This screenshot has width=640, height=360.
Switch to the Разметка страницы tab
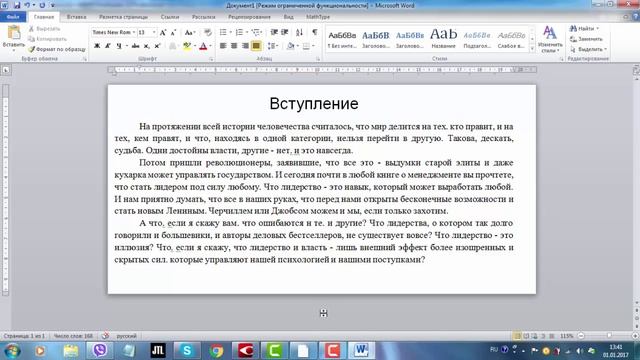pyautogui.click(x=123, y=17)
